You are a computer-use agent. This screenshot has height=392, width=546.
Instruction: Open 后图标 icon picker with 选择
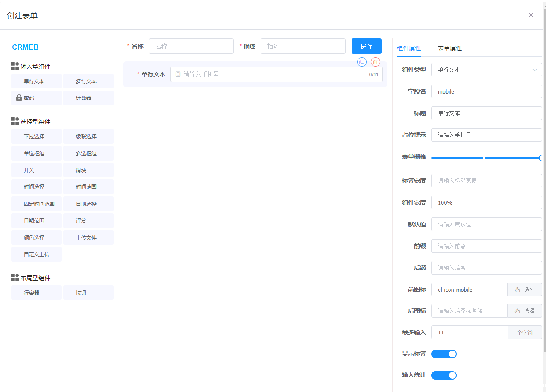click(525, 311)
